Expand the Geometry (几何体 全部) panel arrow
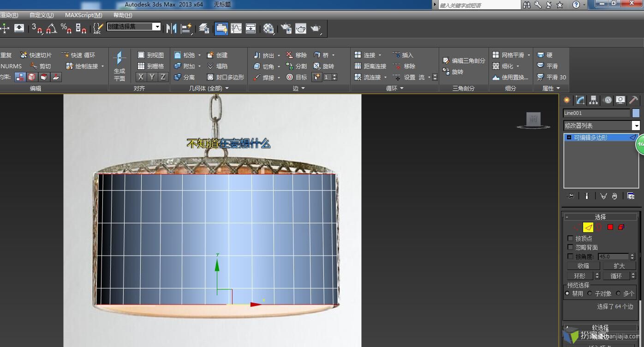Viewport: 644px width, 347px height. [226, 88]
